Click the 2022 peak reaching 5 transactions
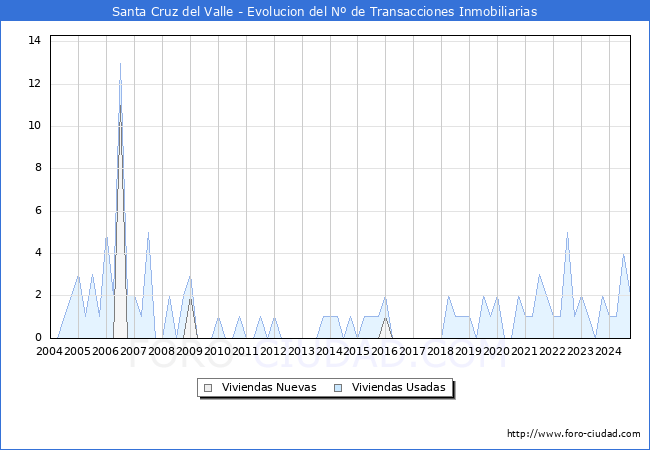The image size is (650, 450). pyautogui.click(x=567, y=233)
